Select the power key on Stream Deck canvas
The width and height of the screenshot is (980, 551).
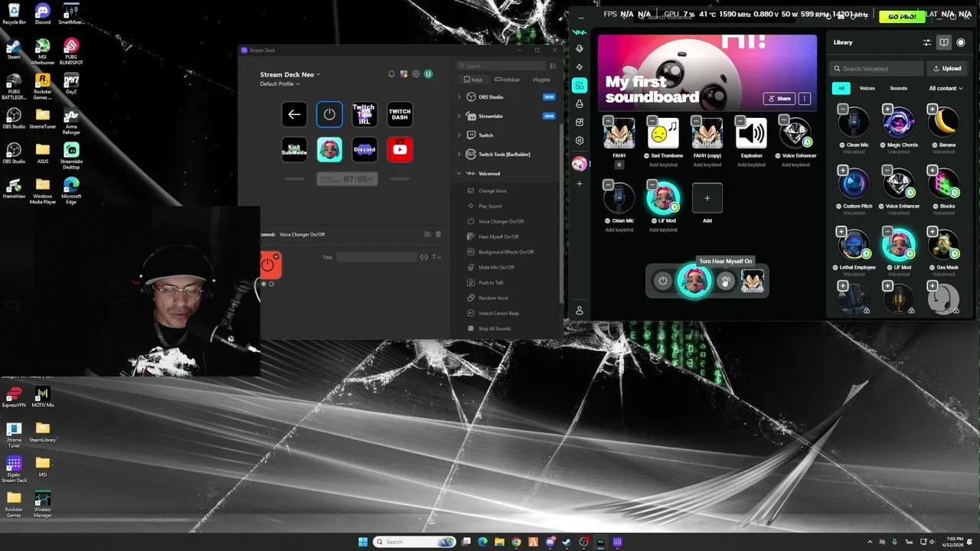329,115
